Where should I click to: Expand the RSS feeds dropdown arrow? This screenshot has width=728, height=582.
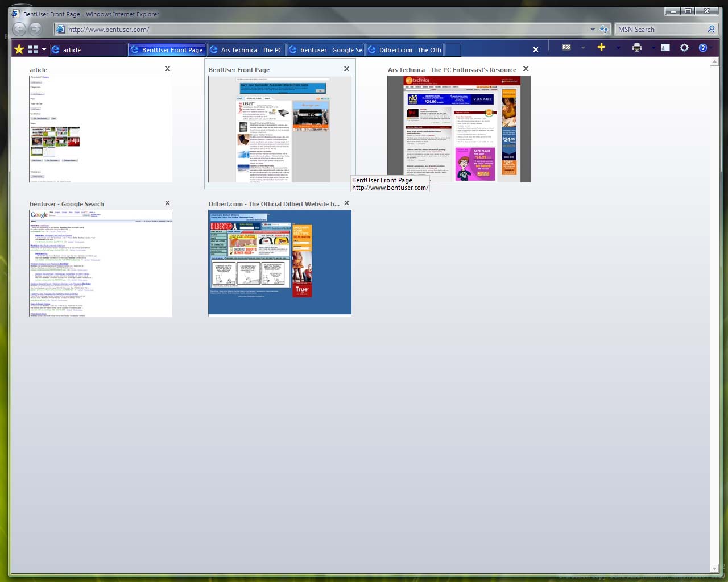[x=583, y=48]
